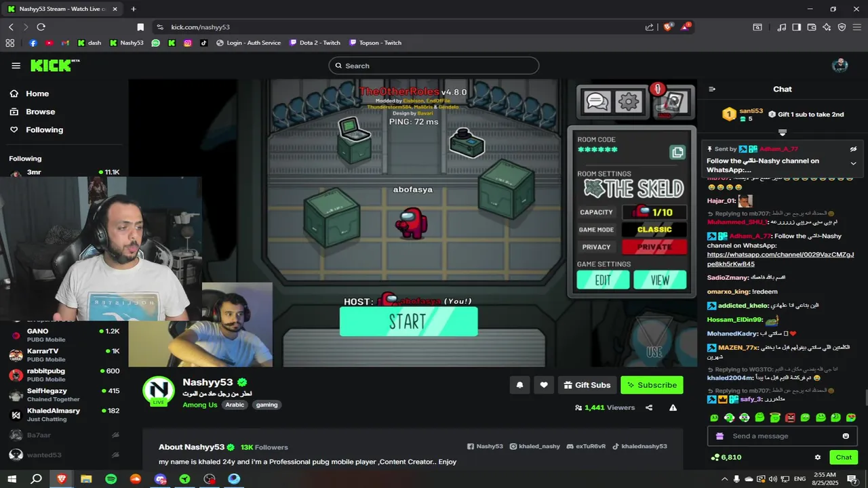The height and width of the screenshot is (488, 868).
Task: Open the browser main menu button
Action: 856,27
